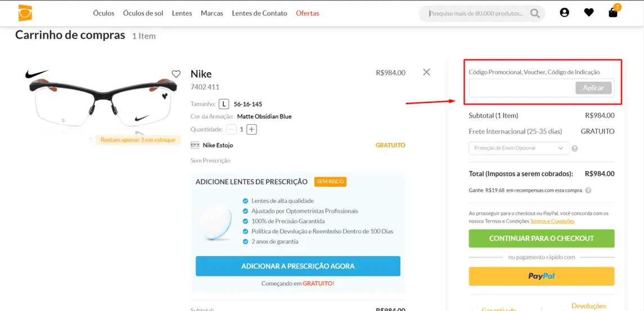The image size is (644, 311).
Task: Click the Aplicar promo code button
Action: coord(593,88)
